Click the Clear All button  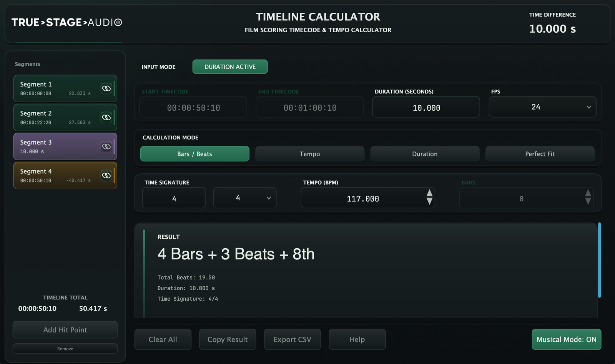tap(163, 339)
